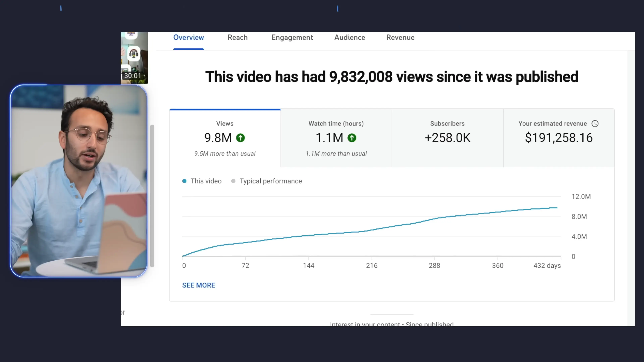Click the podcast microphone sticker icon
The image size is (644, 362).
point(134,53)
